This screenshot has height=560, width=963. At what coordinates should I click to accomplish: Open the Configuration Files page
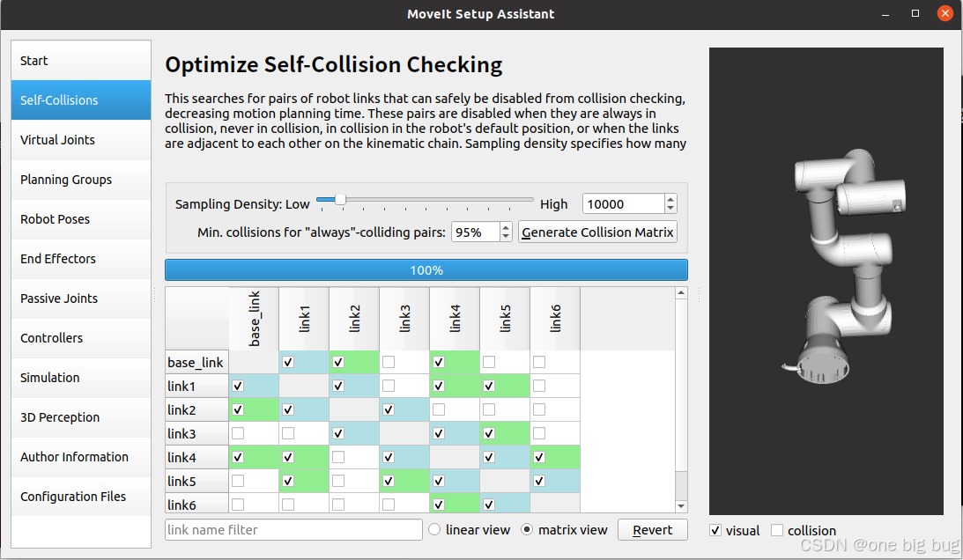tap(81, 496)
